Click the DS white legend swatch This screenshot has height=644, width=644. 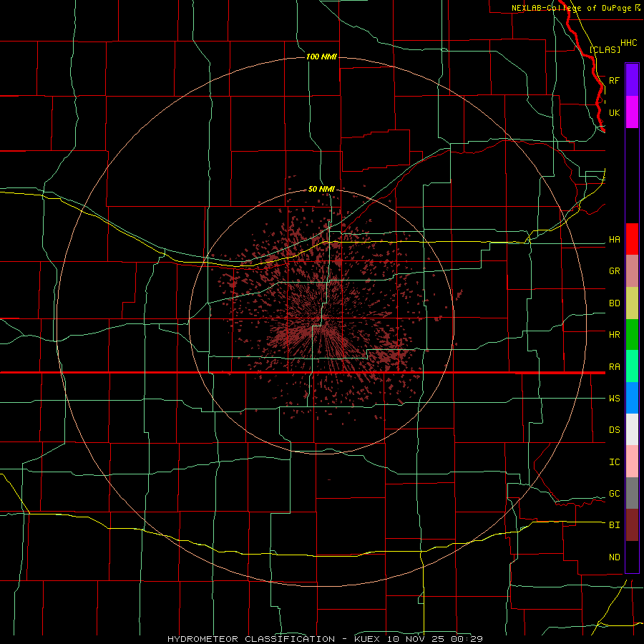tap(632, 429)
